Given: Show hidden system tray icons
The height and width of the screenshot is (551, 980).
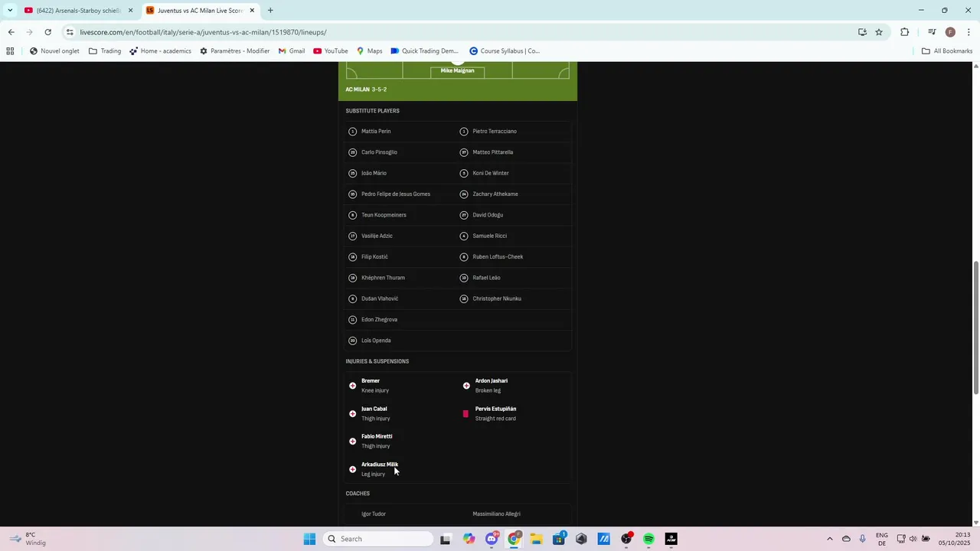Looking at the screenshot, I should click(x=829, y=539).
